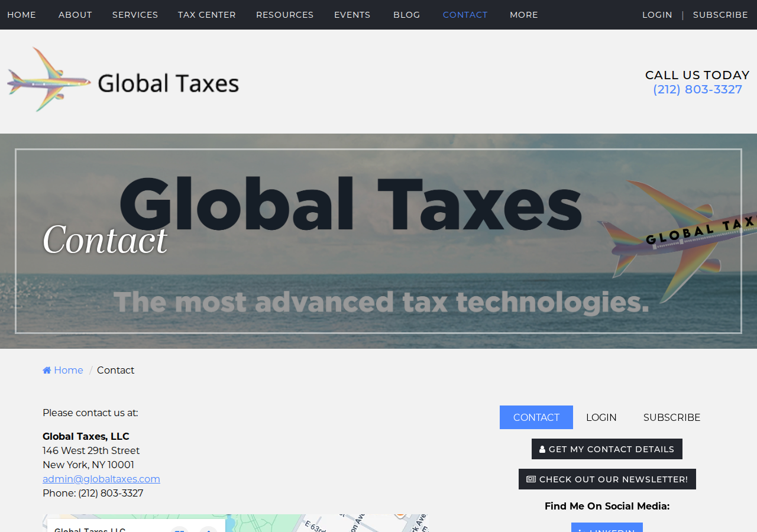Image resolution: width=757 pixels, height=532 pixels.
Task: Go to the ABOUT menu item
Action: [x=75, y=15]
